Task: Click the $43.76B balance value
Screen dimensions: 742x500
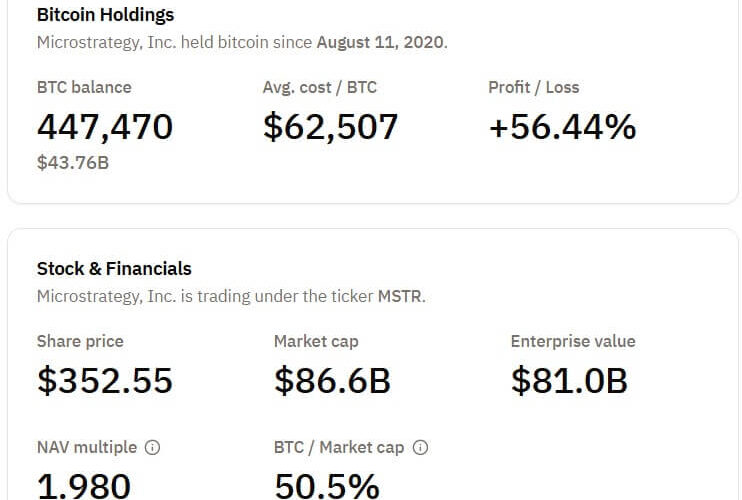Action: point(73,162)
